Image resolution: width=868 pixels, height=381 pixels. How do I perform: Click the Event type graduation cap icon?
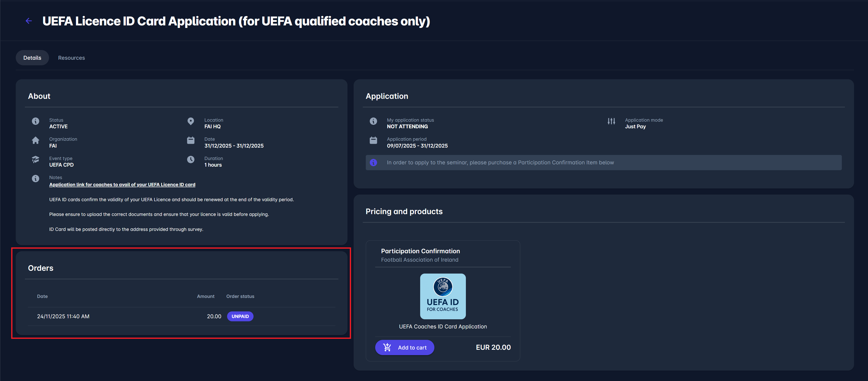[x=35, y=159]
